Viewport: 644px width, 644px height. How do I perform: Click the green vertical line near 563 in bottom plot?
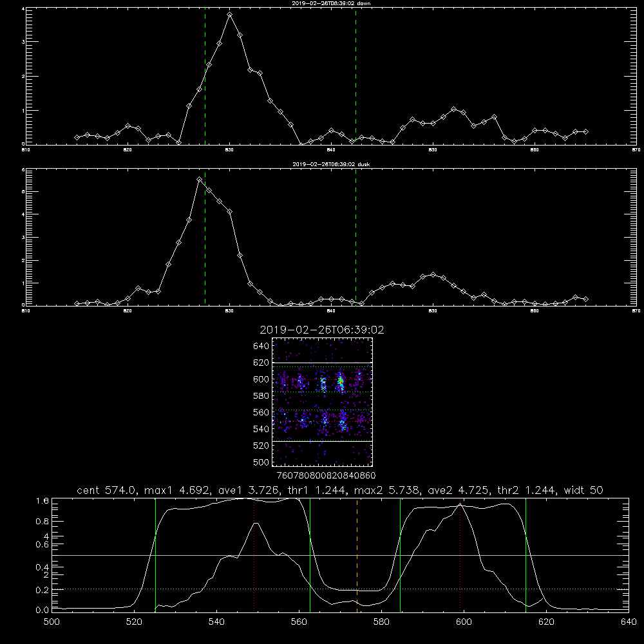[310, 555]
